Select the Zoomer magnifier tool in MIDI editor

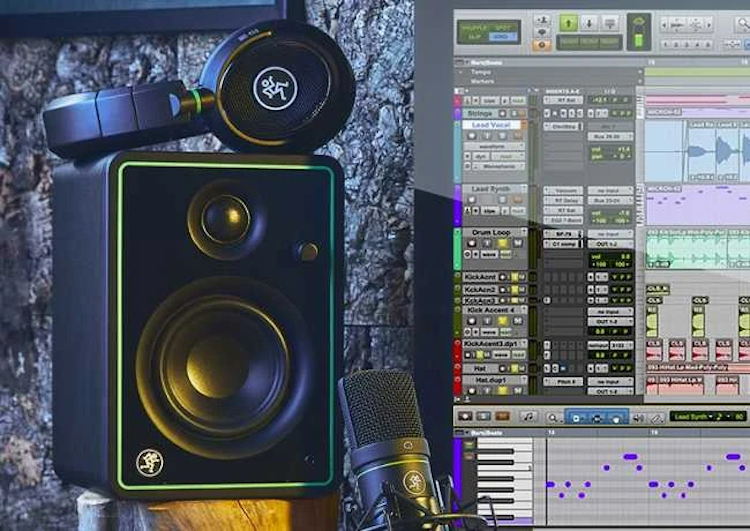551,416
